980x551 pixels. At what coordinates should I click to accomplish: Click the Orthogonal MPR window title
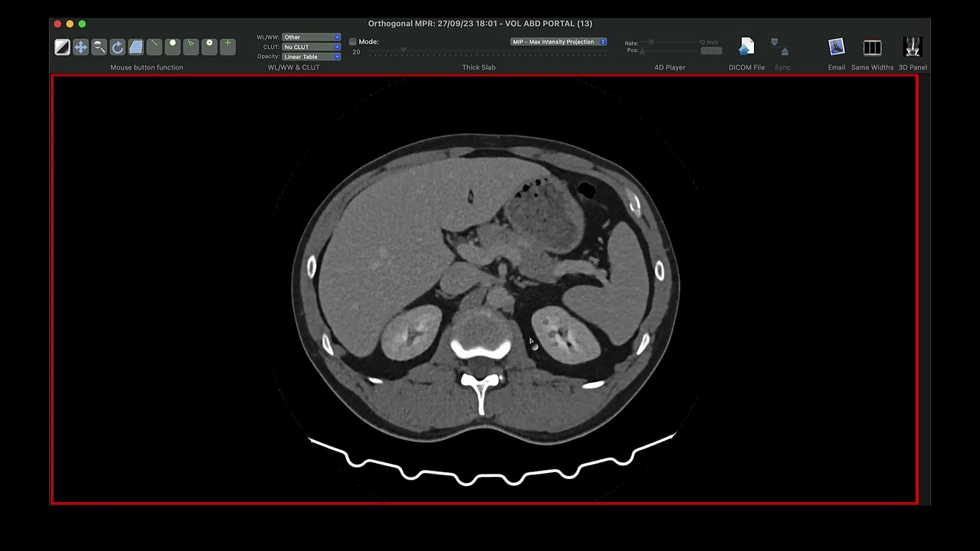click(480, 24)
